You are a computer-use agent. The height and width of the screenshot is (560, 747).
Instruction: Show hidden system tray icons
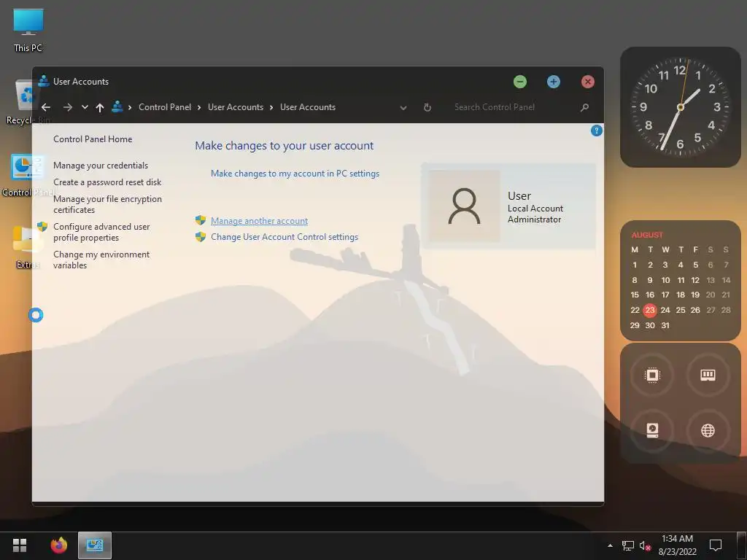pos(611,545)
